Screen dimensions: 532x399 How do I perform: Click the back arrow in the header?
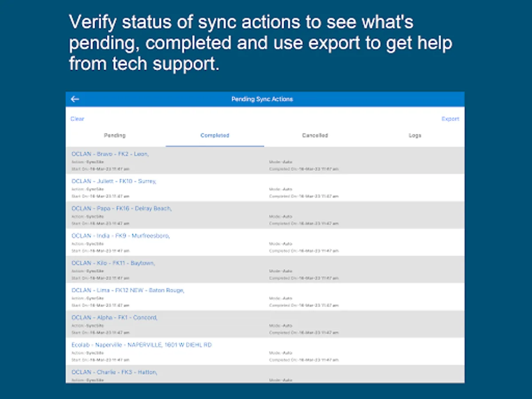pos(74,99)
